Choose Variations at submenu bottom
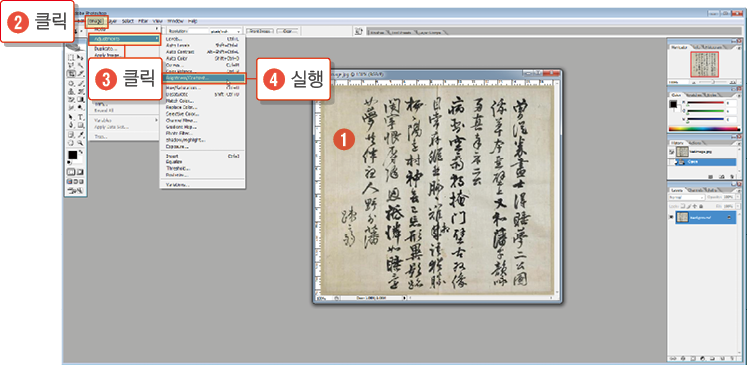Viewport: 747px width, 365px height. pyautogui.click(x=203, y=184)
